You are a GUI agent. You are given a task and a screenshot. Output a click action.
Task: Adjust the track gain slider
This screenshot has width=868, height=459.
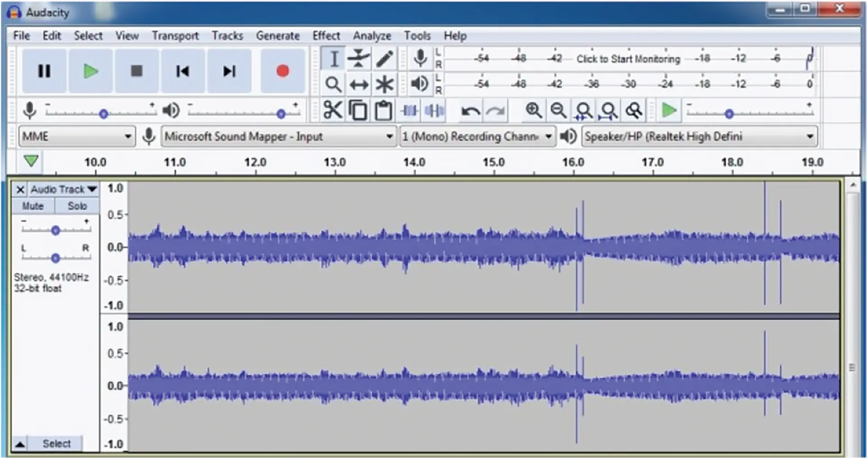[55, 230]
